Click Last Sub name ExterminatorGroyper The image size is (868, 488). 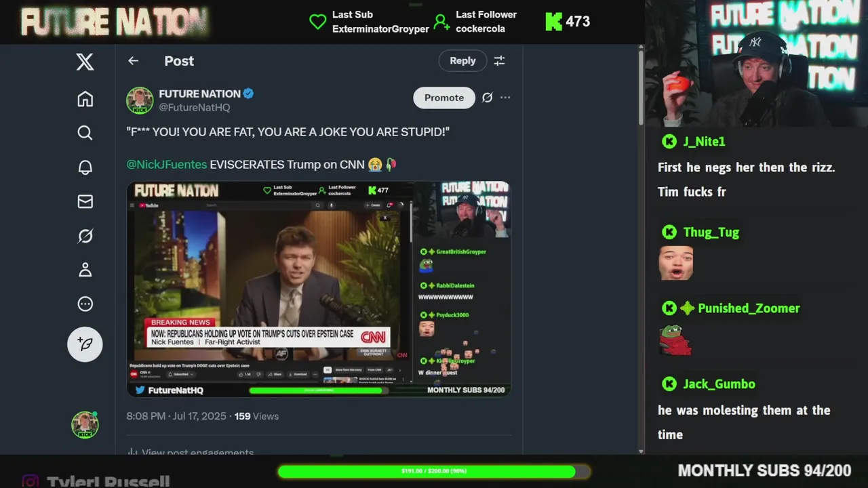tap(380, 29)
